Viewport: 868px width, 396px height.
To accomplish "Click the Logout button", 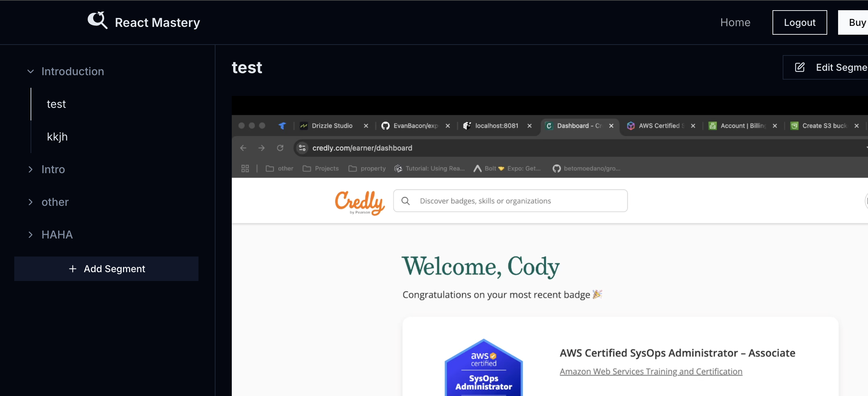I will coord(799,22).
